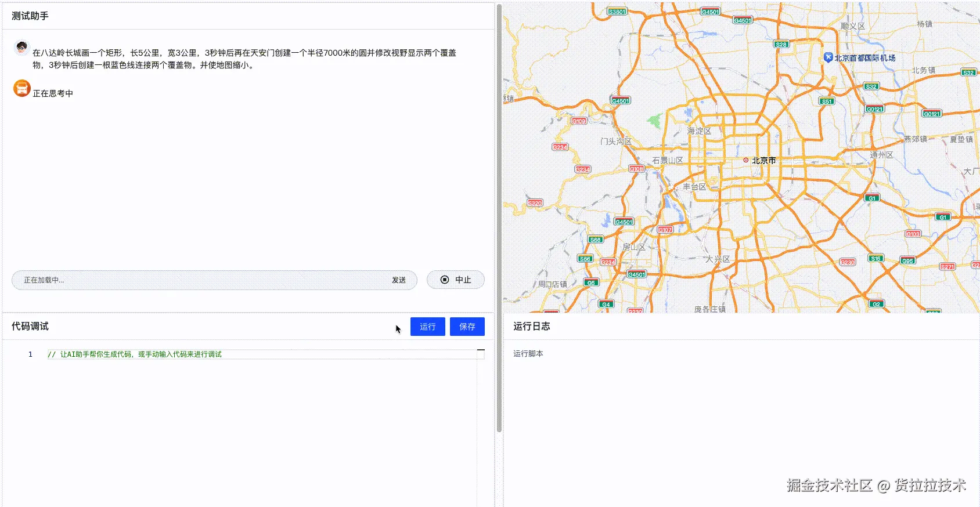Click the 北京市 city marker on map
The image size is (980, 507).
point(746,160)
